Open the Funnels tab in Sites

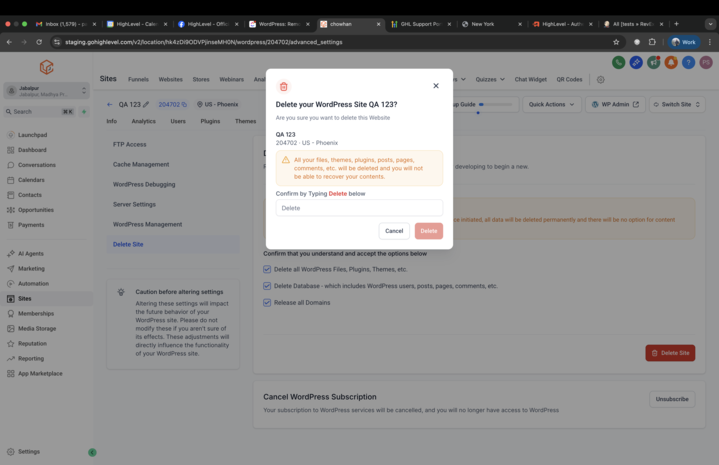tap(138, 79)
